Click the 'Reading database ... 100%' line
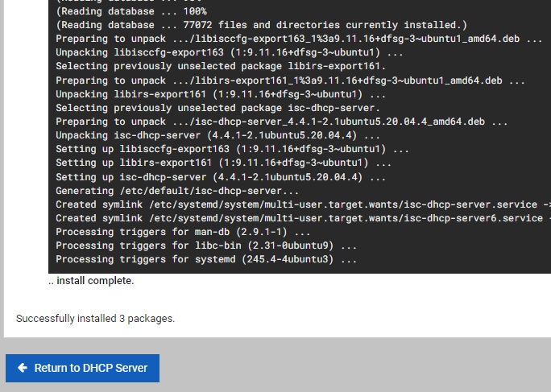 click(131, 11)
